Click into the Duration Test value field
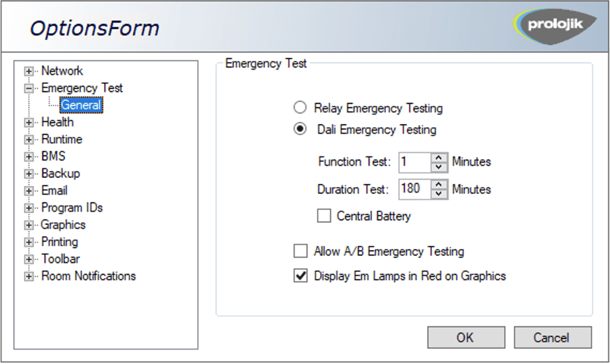This screenshot has height=364, width=610. (414, 189)
